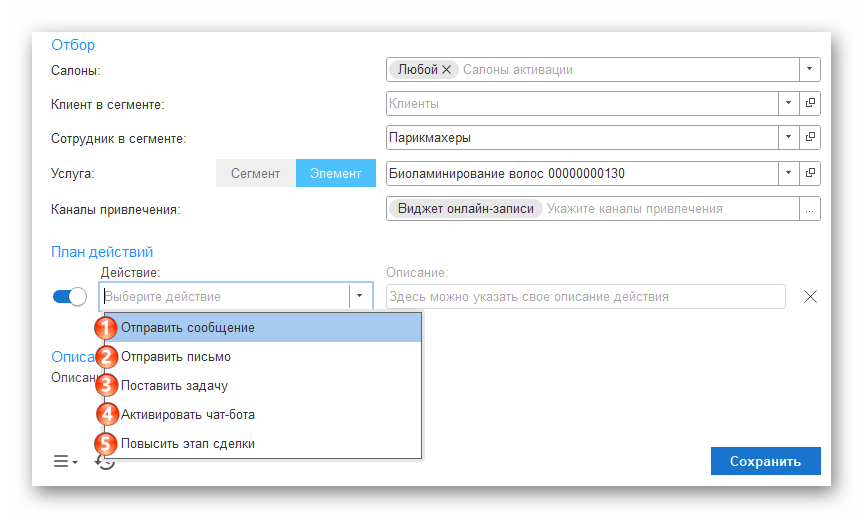Remove the 'Любой' salon tag

pos(447,70)
